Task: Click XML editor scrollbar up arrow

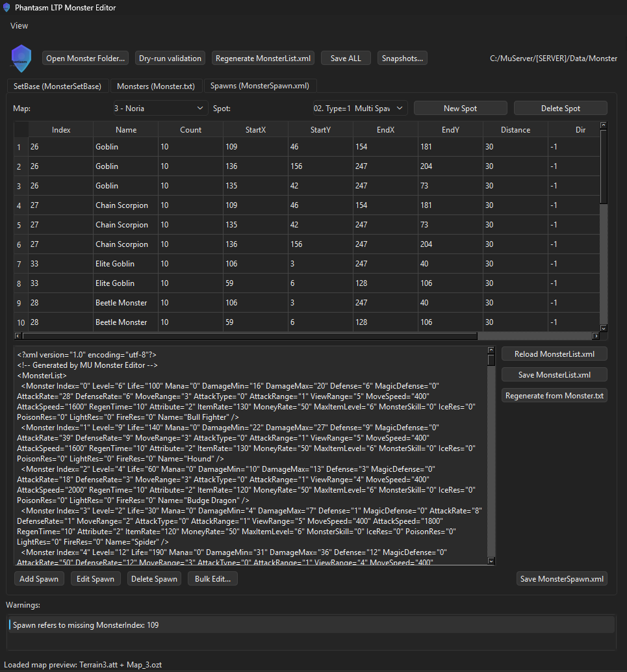Action: [491, 350]
